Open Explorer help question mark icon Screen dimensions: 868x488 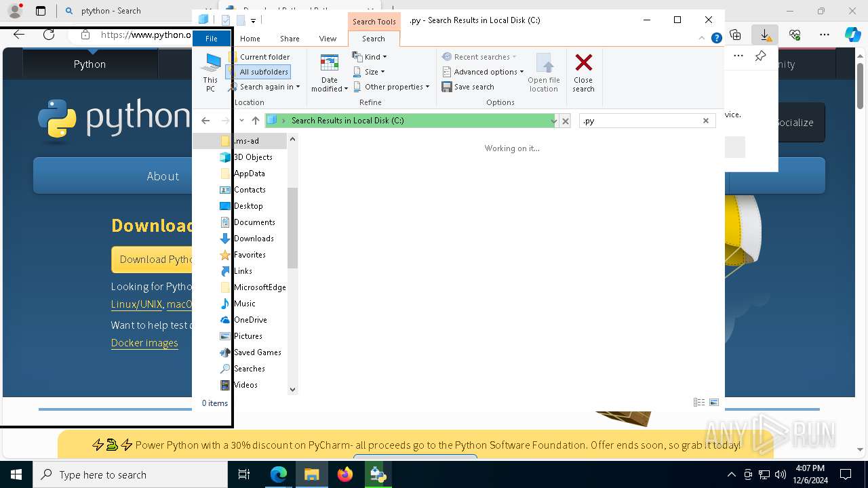tap(716, 39)
